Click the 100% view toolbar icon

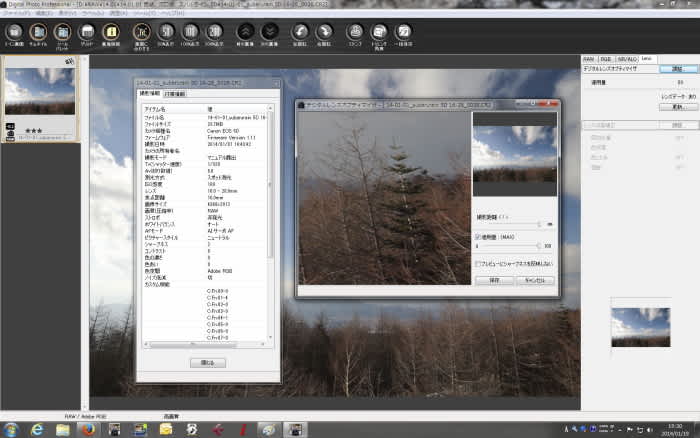(190, 32)
